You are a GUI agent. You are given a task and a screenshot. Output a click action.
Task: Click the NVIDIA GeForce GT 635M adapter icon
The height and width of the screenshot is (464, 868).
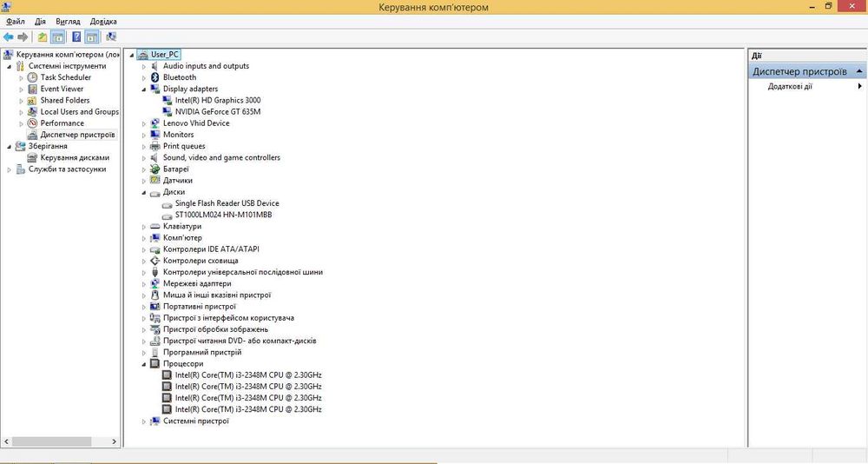(x=168, y=112)
